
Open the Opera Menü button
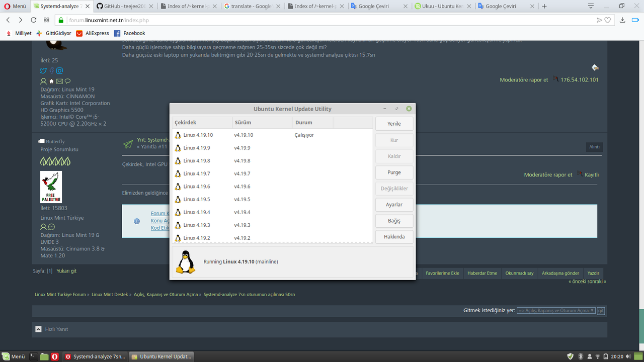pyautogui.click(x=14, y=6)
